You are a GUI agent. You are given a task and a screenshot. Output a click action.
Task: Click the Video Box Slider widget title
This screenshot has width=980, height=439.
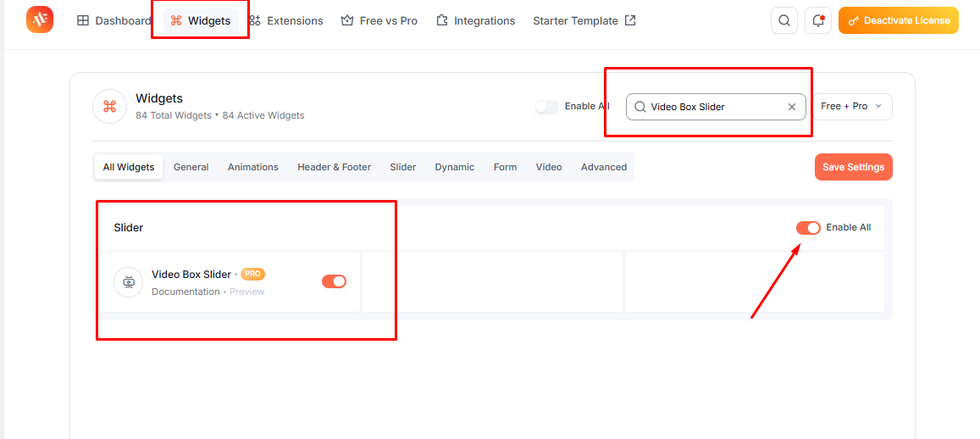click(191, 274)
